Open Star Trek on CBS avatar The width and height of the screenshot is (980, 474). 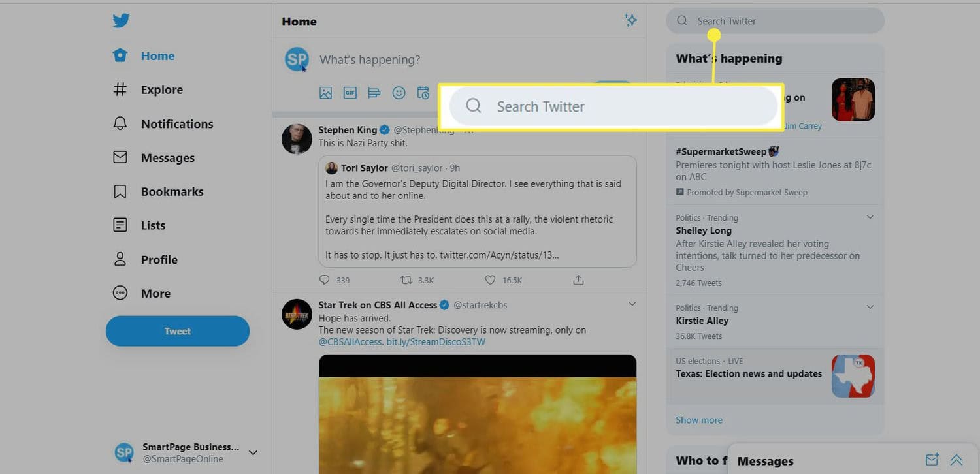[x=297, y=314]
